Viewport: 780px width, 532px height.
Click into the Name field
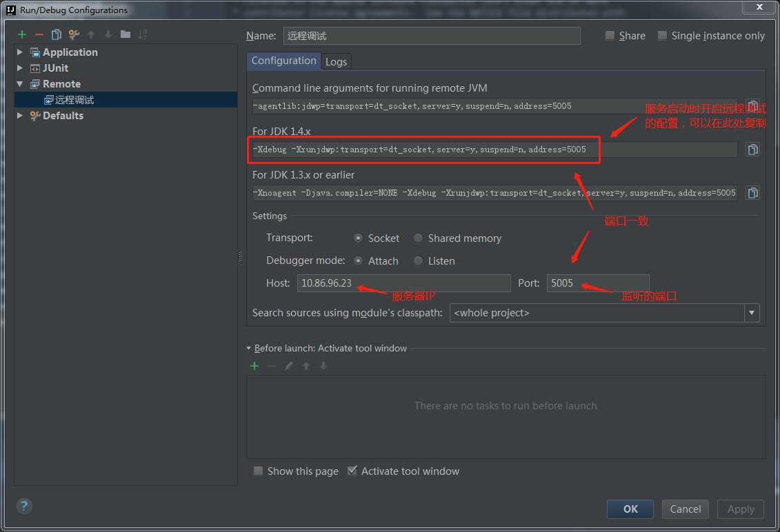tap(432, 36)
